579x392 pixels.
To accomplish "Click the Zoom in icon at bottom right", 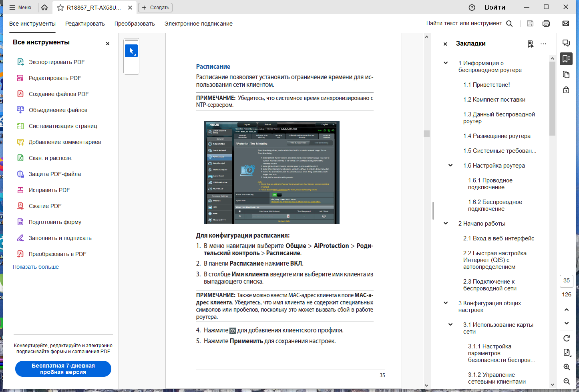I will [x=567, y=367].
